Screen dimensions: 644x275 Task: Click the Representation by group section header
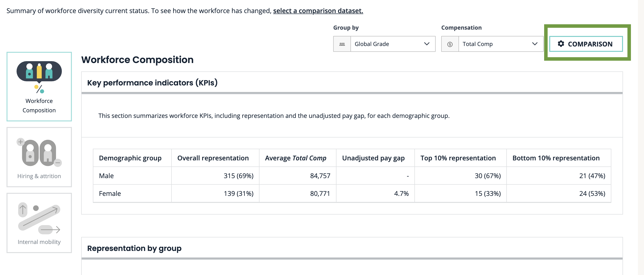pos(134,248)
